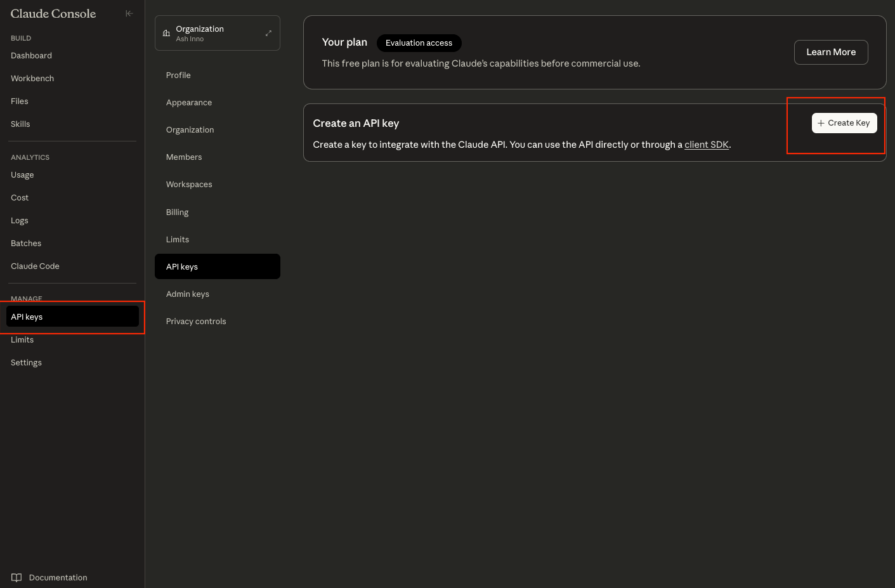Switch to Appearance settings
This screenshot has width=895, height=588.
pyautogui.click(x=189, y=103)
